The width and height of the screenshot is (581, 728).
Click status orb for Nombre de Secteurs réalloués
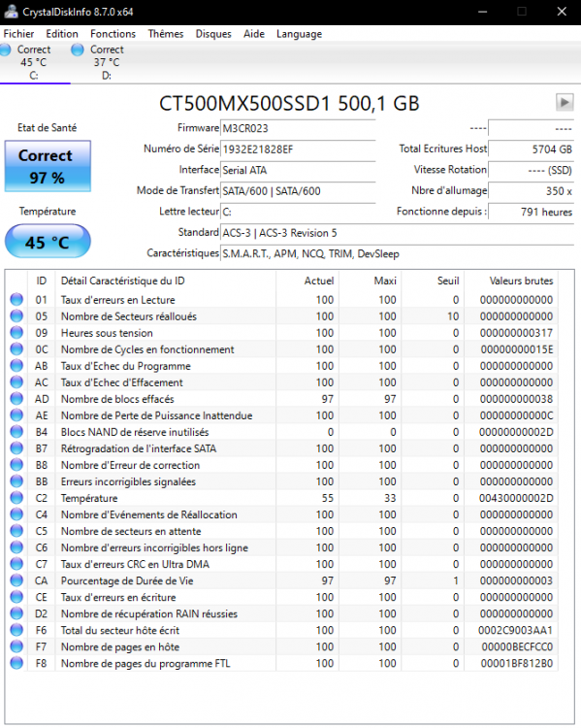tap(16, 316)
